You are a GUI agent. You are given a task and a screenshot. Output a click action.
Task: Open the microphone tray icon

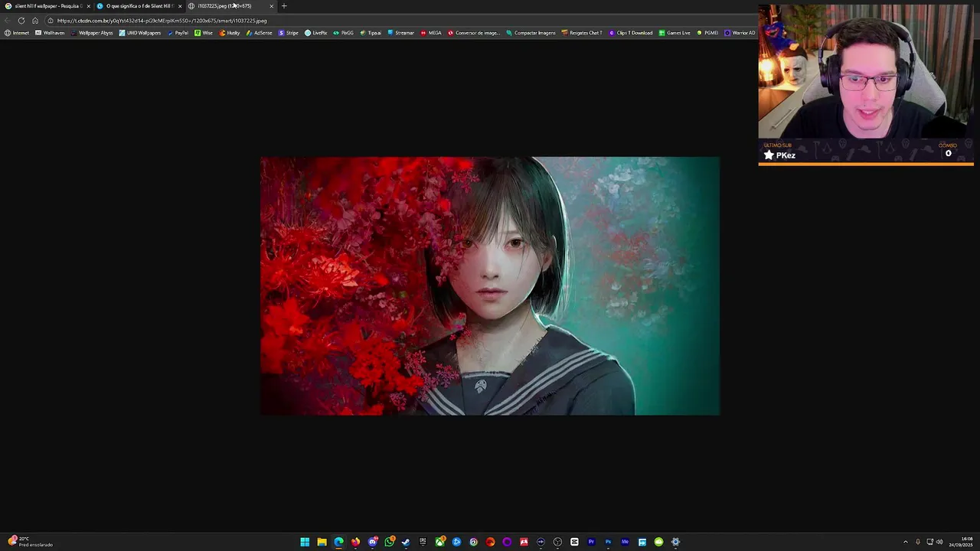[x=917, y=542]
